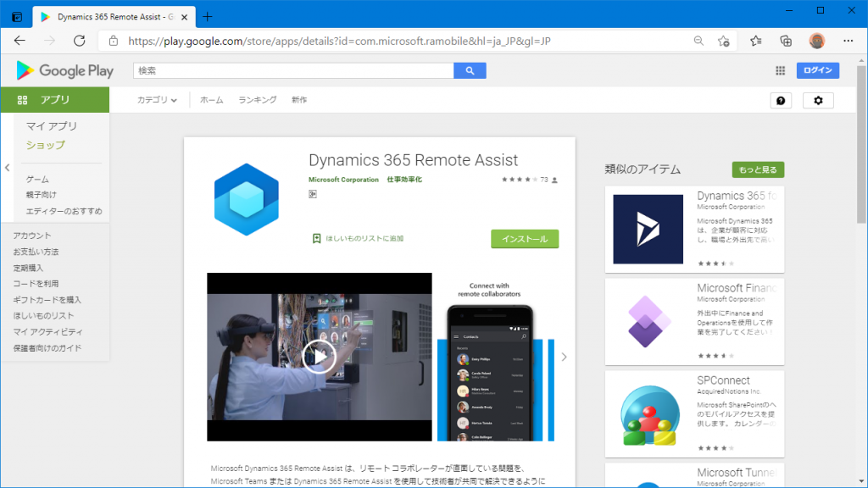Go back in browser
The height and width of the screenshot is (488, 868).
click(20, 41)
